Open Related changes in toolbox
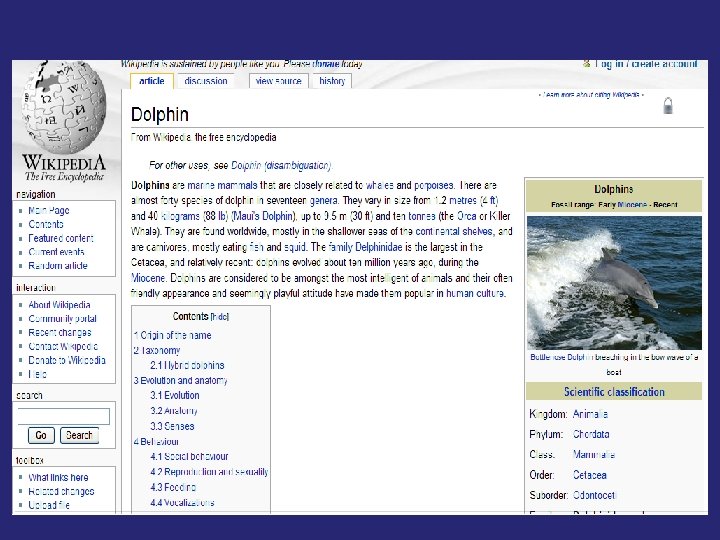This screenshot has height=540, width=720. (61, 491)
